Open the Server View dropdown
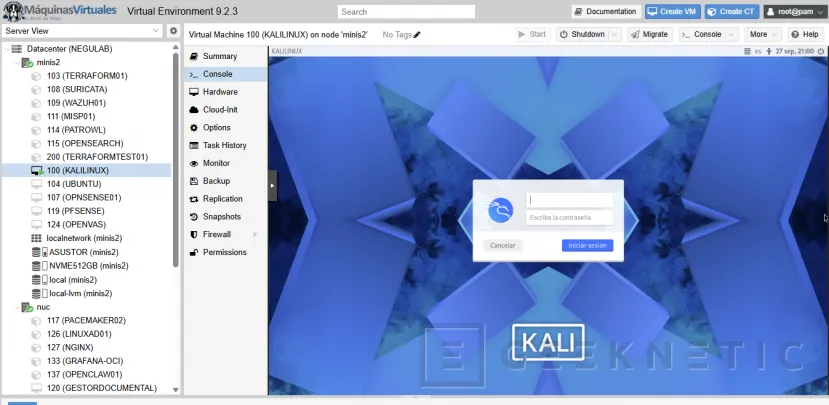This screenshot has height=405, width=829. tap(82, 31)
